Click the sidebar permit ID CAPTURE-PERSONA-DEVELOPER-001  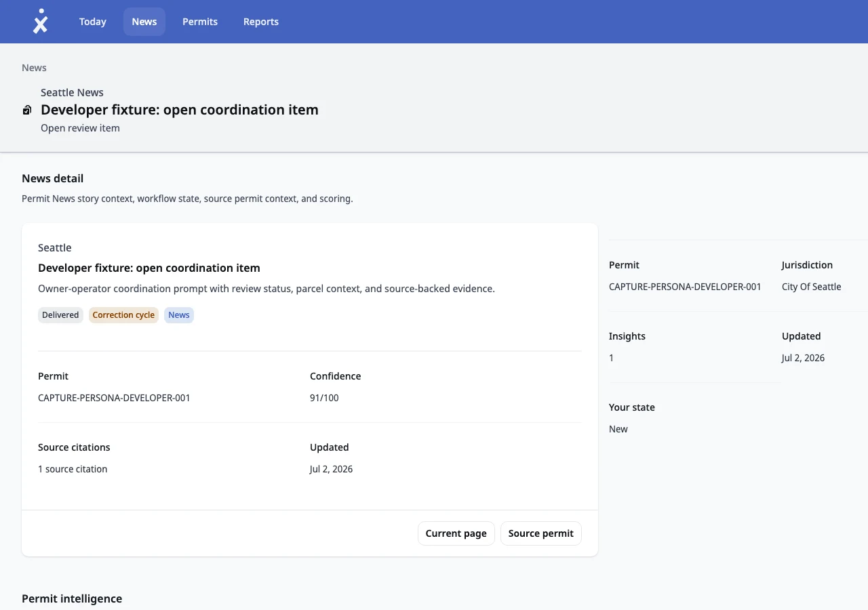click(x=685, y=287)
